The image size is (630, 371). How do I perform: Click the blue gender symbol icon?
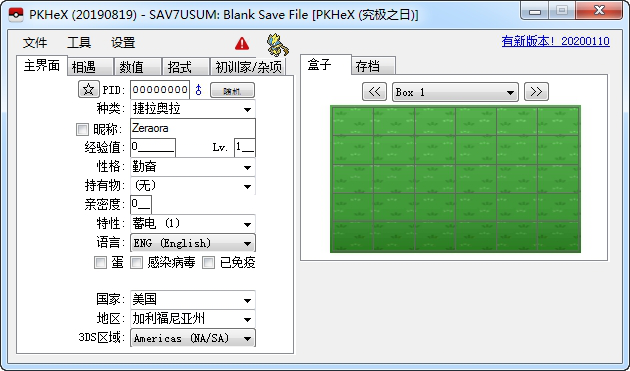198,90
